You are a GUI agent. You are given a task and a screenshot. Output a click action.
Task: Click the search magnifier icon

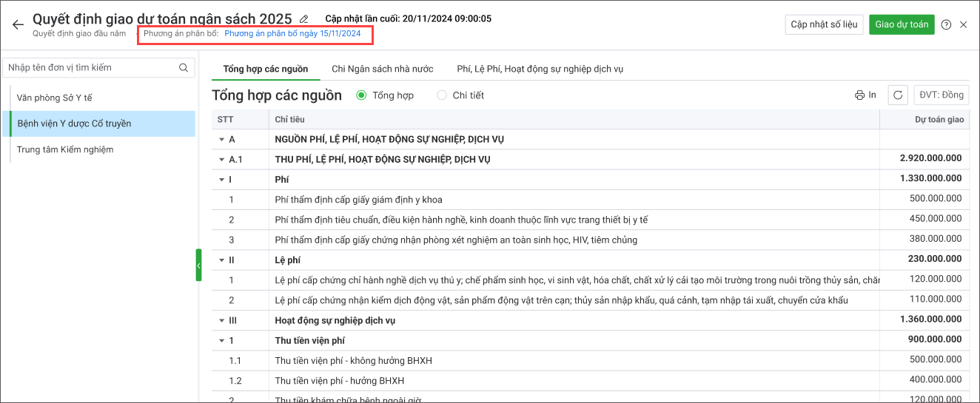coord(184,68)
